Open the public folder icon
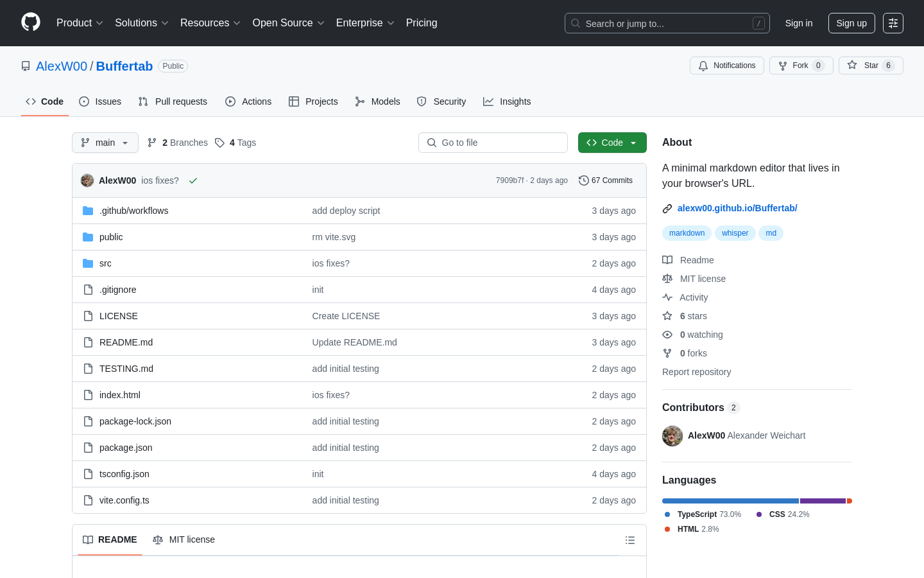This screenshot has height=578, width=924. pyautogui.click(x=88, y=237)
